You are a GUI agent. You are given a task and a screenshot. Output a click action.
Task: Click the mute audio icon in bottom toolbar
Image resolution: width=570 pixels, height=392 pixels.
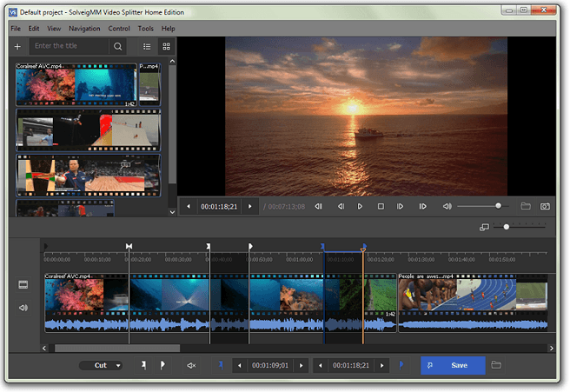coord(191,365)
